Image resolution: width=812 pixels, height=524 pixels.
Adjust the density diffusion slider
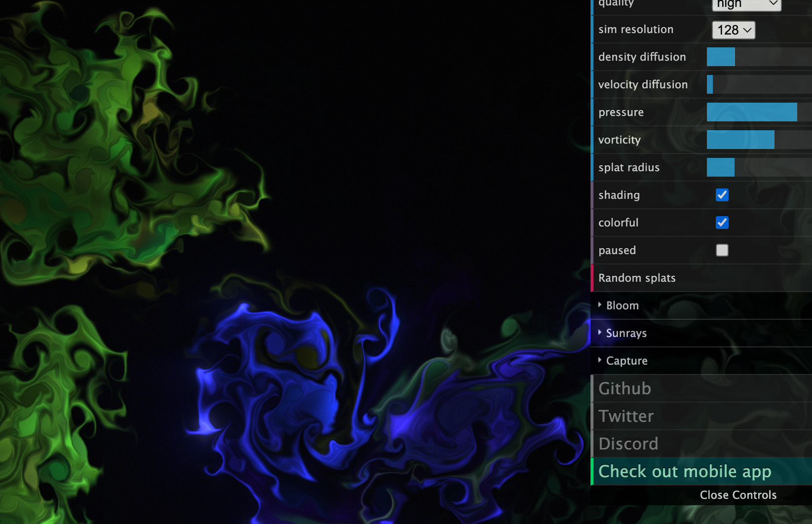759,57
